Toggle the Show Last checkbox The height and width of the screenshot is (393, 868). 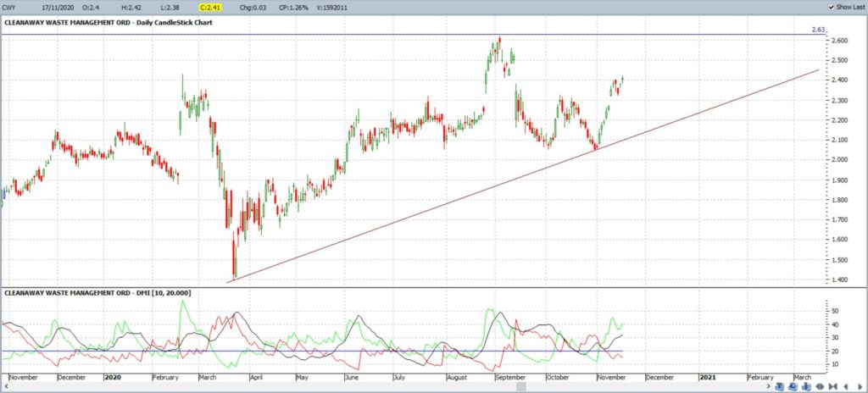point(832,7)
